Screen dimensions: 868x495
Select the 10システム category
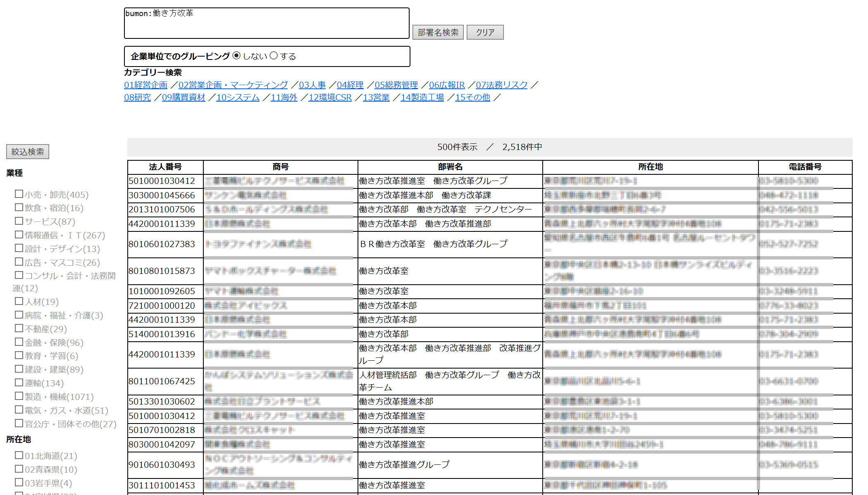pos(238,98)
